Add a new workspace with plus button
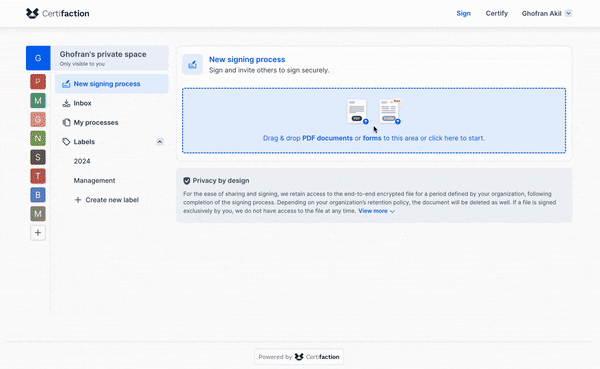This screenshot has height=369, width=600. [x=38, y=233]
